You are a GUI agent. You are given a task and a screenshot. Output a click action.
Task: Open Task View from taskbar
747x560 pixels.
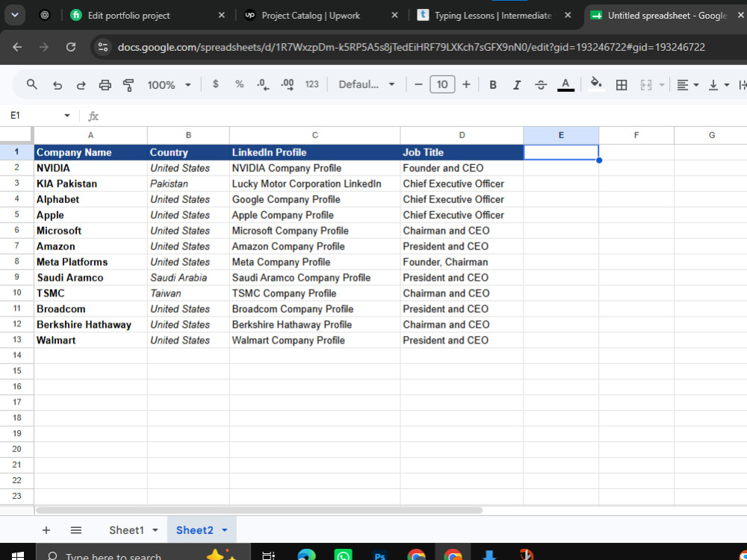(x=269, y=556)
